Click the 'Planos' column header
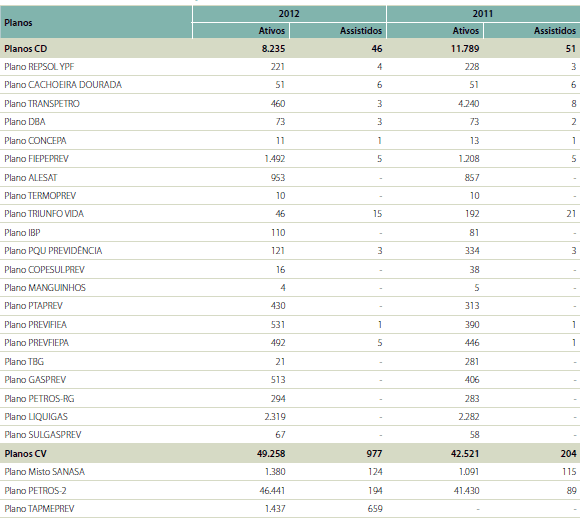The image size is (580, 519). (18, 23)
